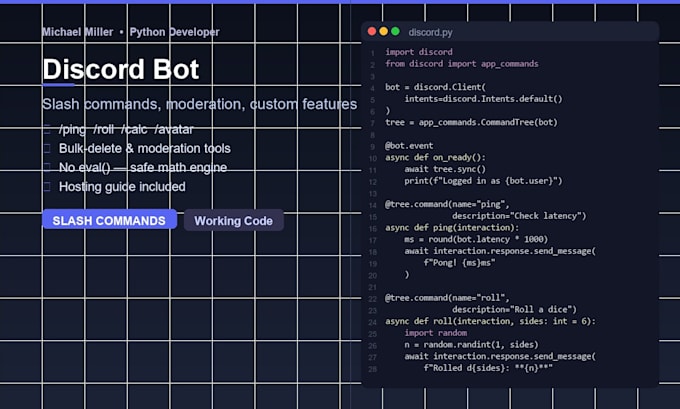Click 'async def roll(interaction, sides: int = 6):' line
Screen dimensions: 680x409
490,321
